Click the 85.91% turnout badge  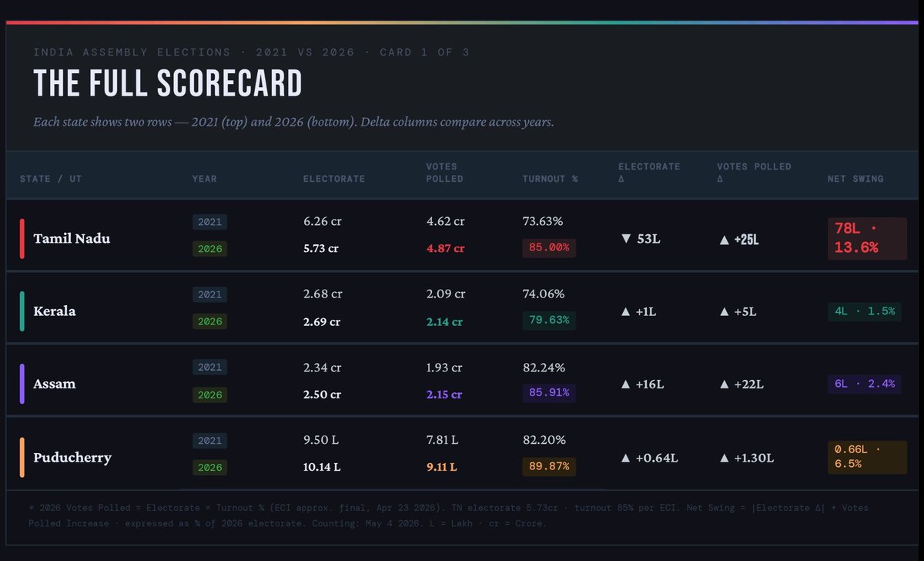pyautogui.click(x=549, y=393)
